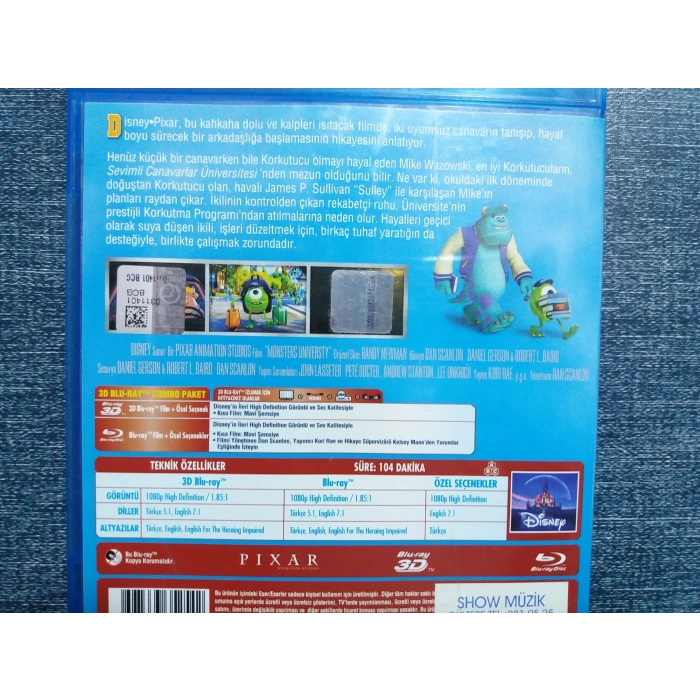This screenshot has height=700, width=700.
Task: Click the Blu-ray Disc logo in red band
Action: point(550,562)
